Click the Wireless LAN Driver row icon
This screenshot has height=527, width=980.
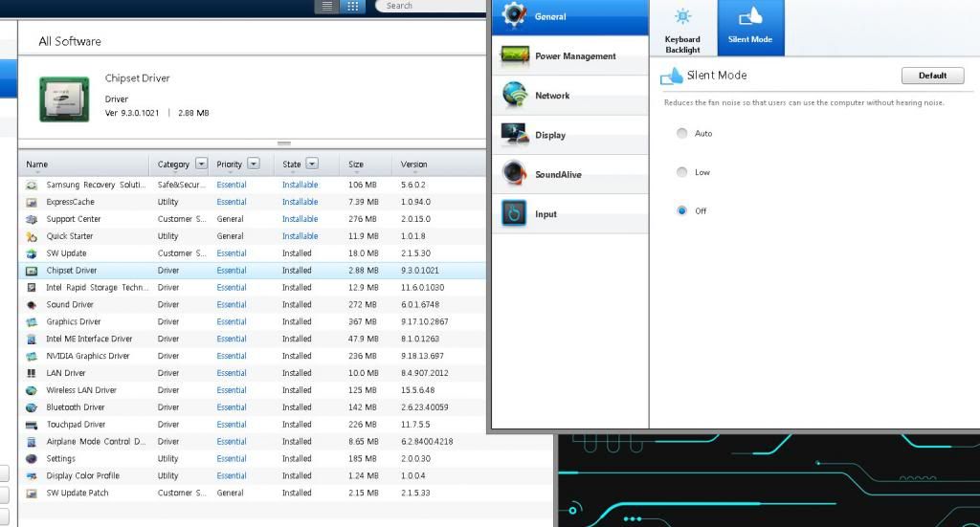click(x=32, y=390)
